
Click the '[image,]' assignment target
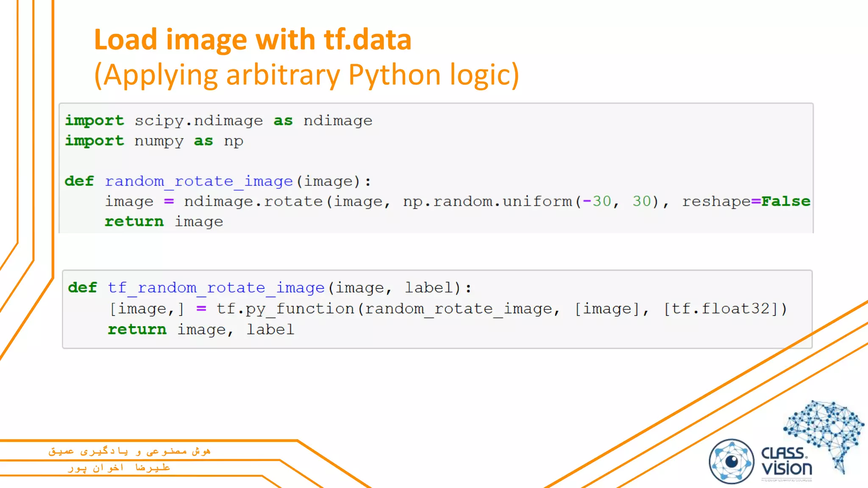point(147,309)
